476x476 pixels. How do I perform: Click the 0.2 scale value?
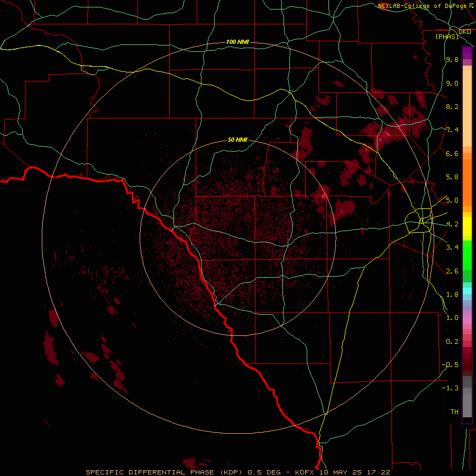(x=452, y=342)
